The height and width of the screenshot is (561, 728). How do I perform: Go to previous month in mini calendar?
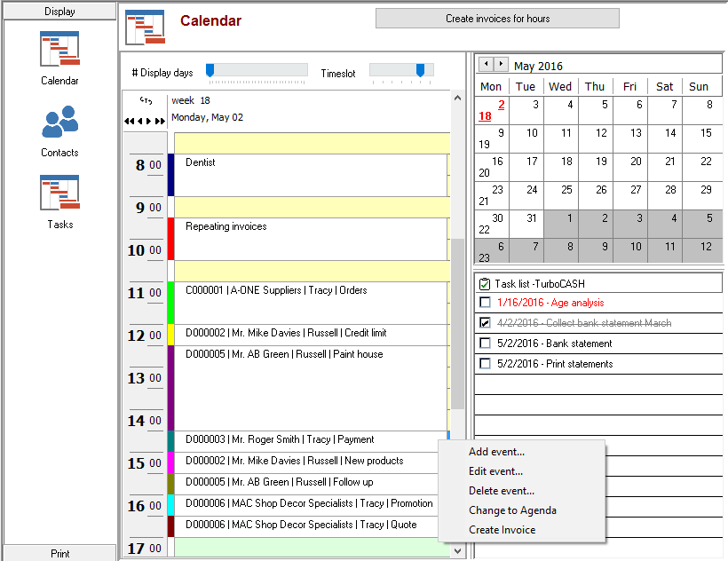pyautogui.click(x=486, y=65)
